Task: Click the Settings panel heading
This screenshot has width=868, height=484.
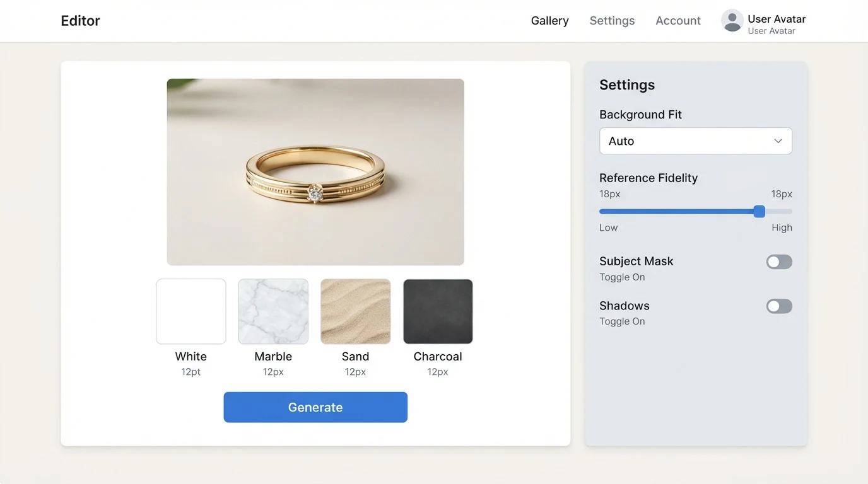Action: click(627, 85)
